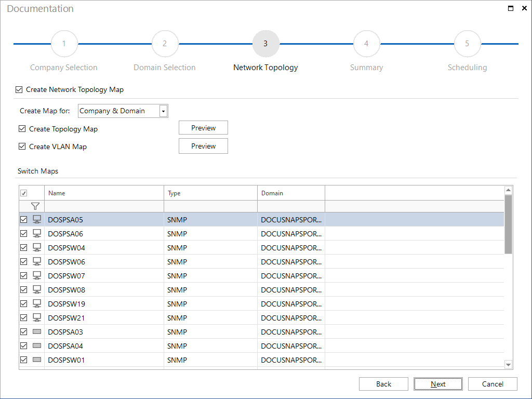532x399 pixels.
Task: Uncheck the DOSPSA06 row checkbox
Action: (x=24, y=233)
